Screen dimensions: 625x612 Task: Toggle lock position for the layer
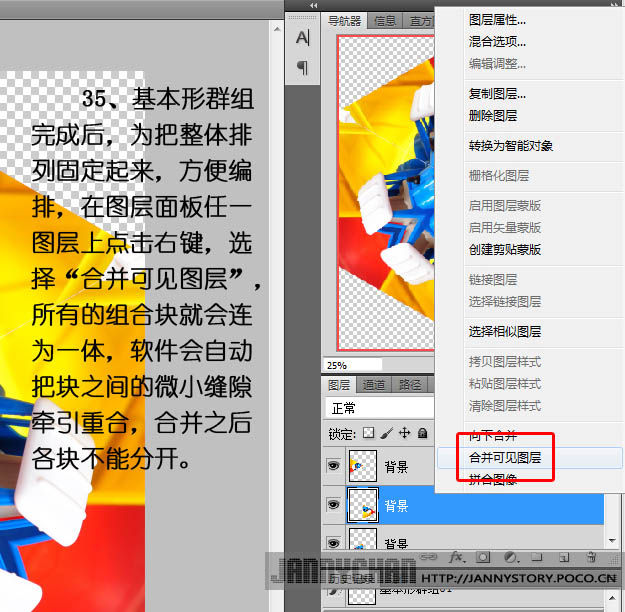pos(405,434)
